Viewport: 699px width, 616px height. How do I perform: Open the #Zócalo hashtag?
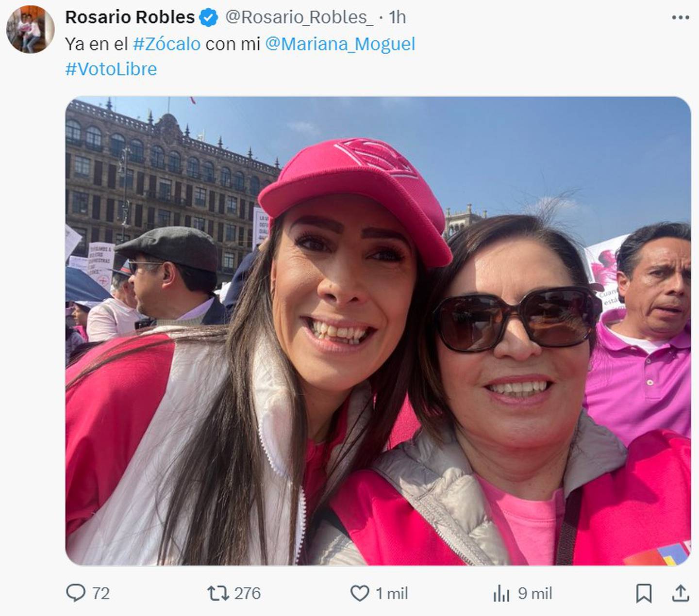click(x=166, y=44)
